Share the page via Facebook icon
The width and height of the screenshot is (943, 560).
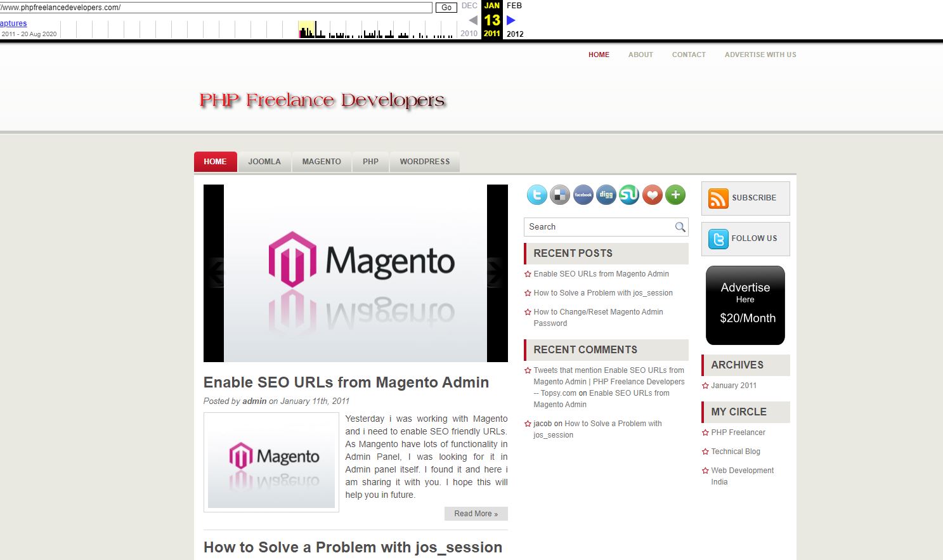pyautogui.click(x=583, y=195)
